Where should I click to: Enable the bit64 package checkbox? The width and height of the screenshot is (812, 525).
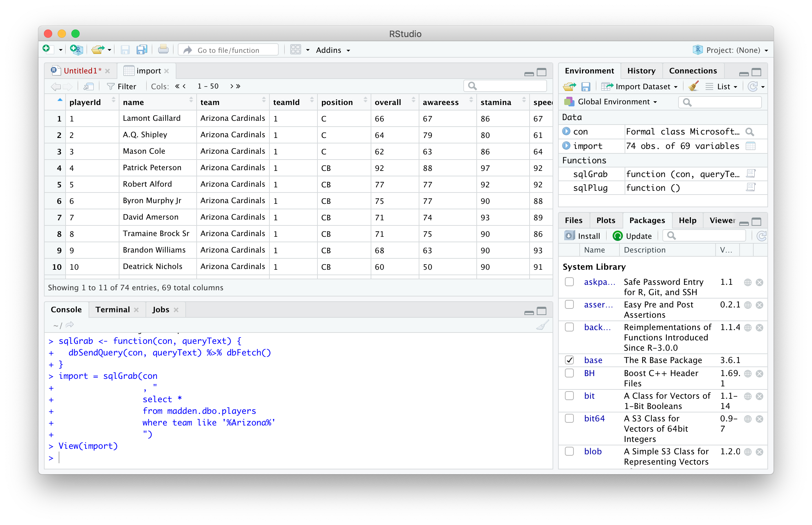569,419
